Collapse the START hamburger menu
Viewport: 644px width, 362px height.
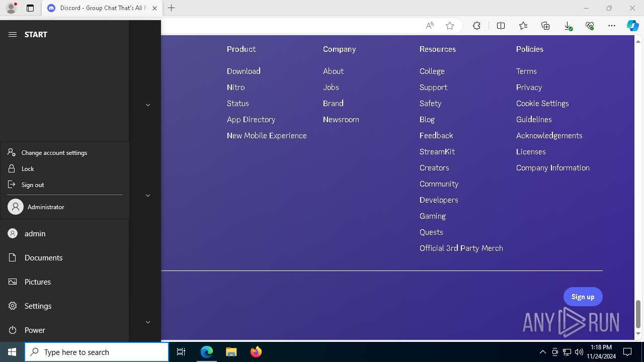(x=13, y=34)
